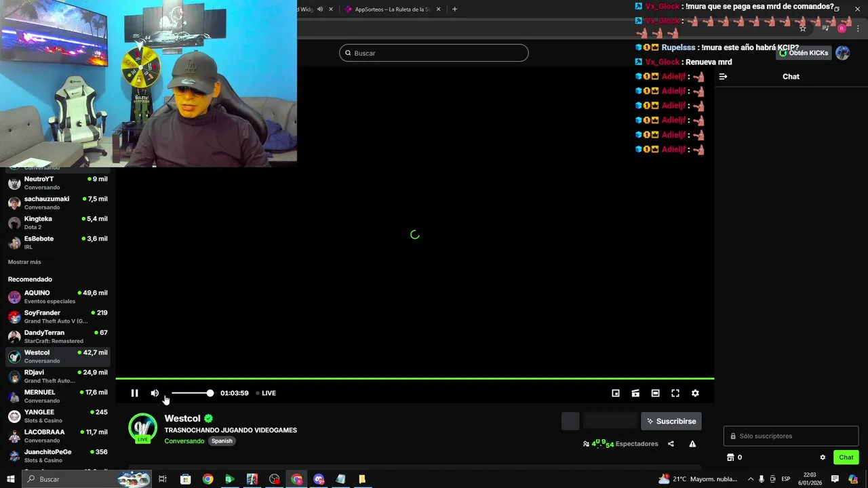The height and width of the screenshot is (488, 868).
Task: Toggle theater mode in video player
Action: (x=655, y=393)
